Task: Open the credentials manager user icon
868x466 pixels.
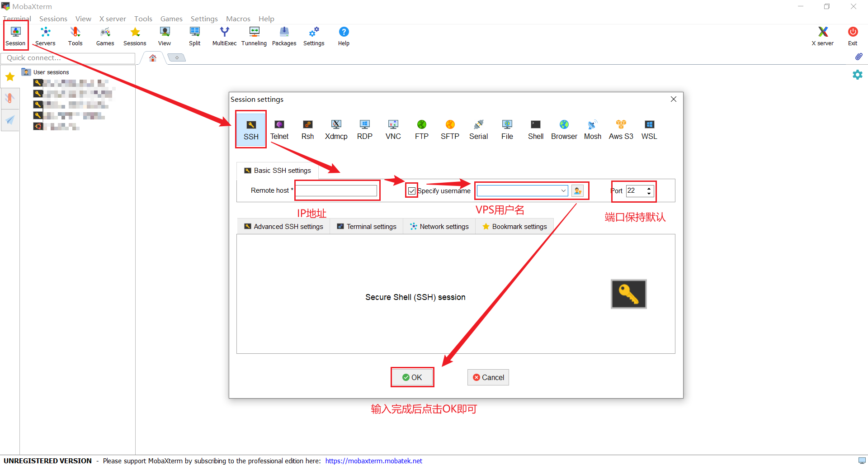Action: [578, 191]
